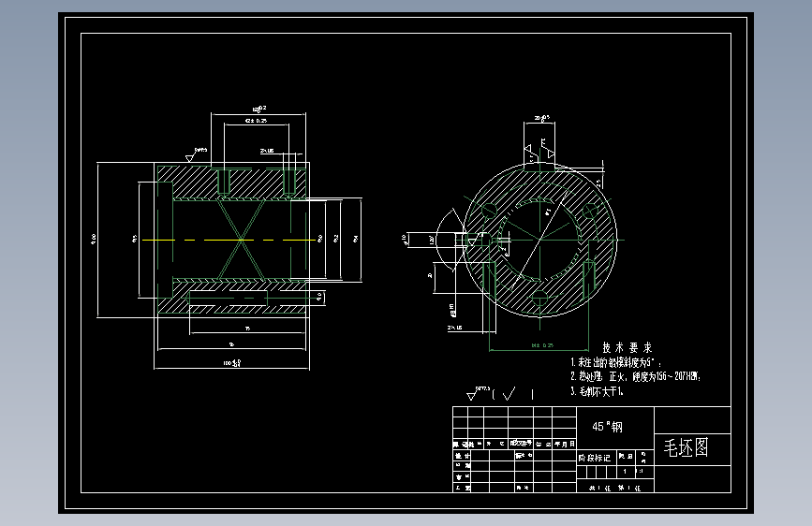Select the 45#钢 material label

pos(608,427)
